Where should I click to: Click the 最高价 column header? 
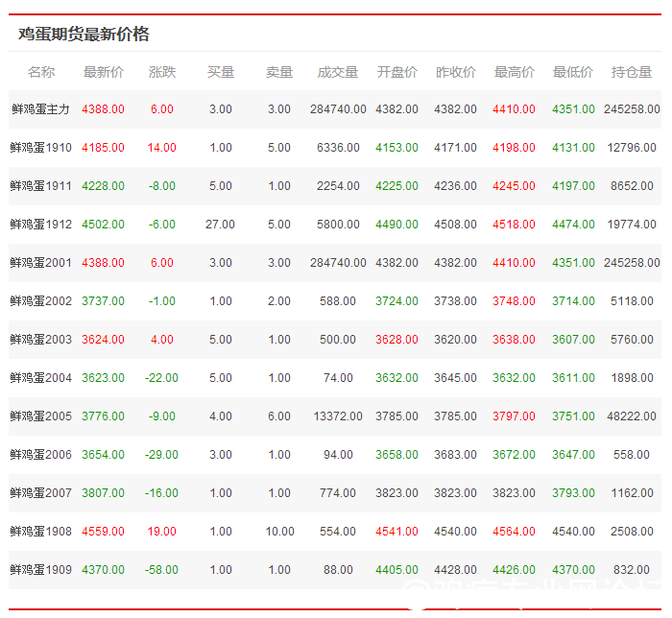click(x=514, y=72)
